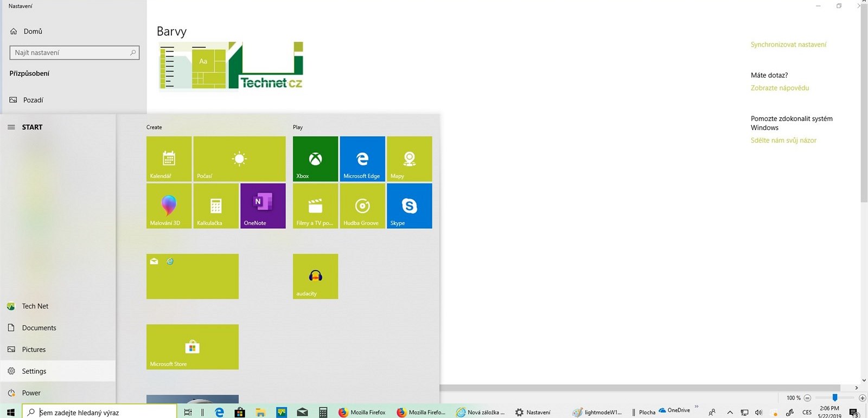This screenshot has height=418, width=868.
Task: Open Power options in Start menu
Action: coord(31,393)
